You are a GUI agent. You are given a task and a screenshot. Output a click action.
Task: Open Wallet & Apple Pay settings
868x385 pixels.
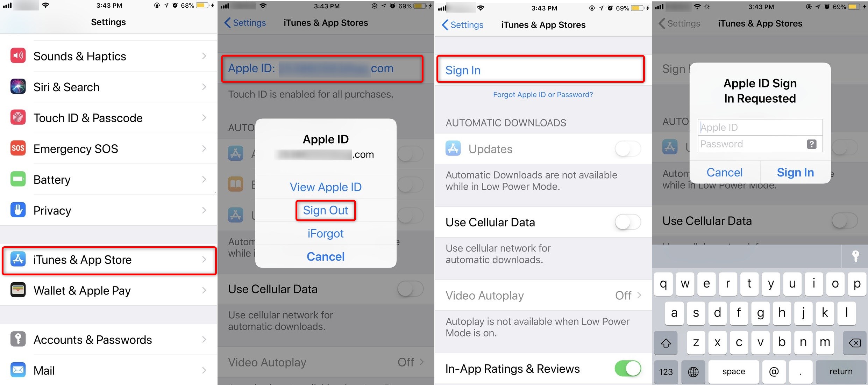(x=108, y=290)
